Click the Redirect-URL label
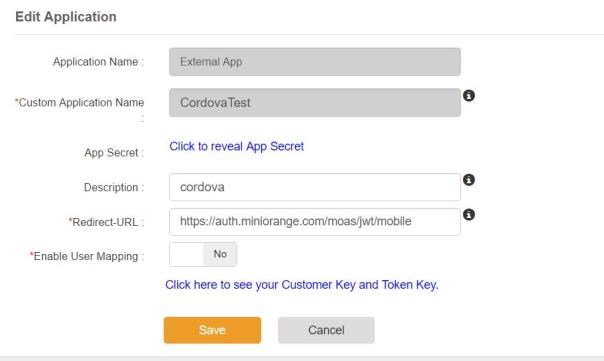604x361 pixels. [x=106, y=222]
